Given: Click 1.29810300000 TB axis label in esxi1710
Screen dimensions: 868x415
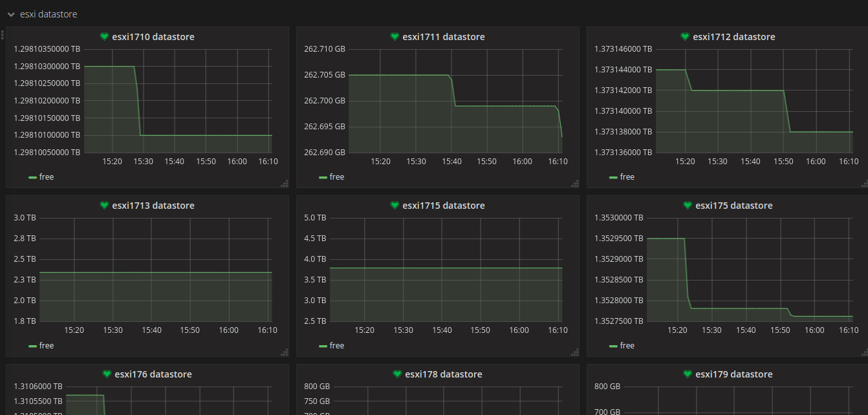Looking at the screenshot, I should 47,66.
